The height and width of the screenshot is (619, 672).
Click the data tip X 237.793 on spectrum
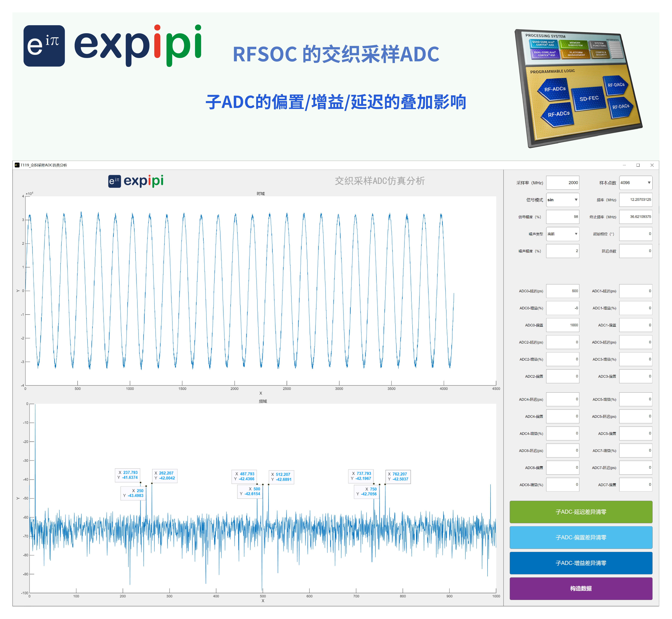(x=128, y=475)
